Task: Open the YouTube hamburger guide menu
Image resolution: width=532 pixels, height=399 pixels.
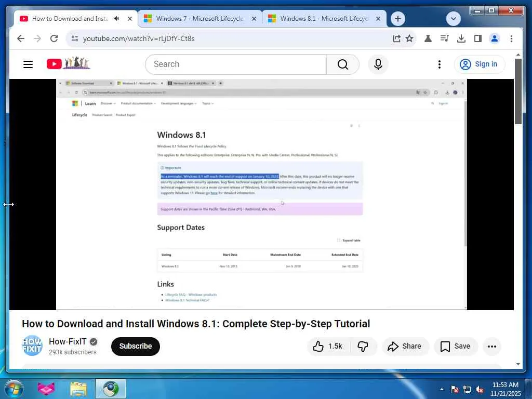Action: [x=28, y=64]
